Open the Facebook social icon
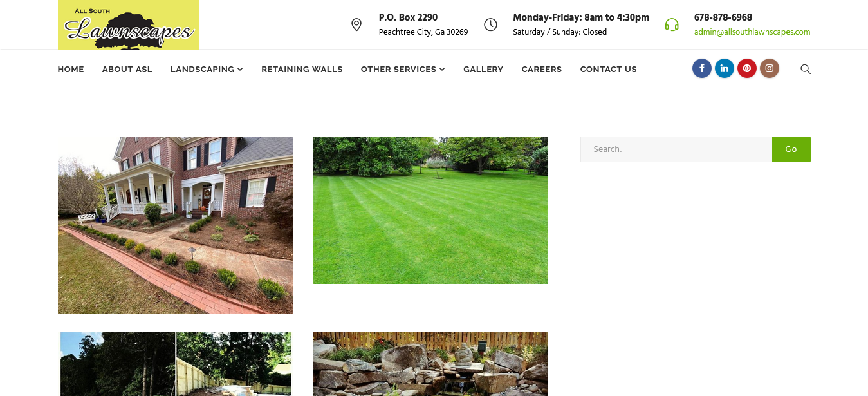Viewport: 868px width, 396px height. (x=701, y=68)
